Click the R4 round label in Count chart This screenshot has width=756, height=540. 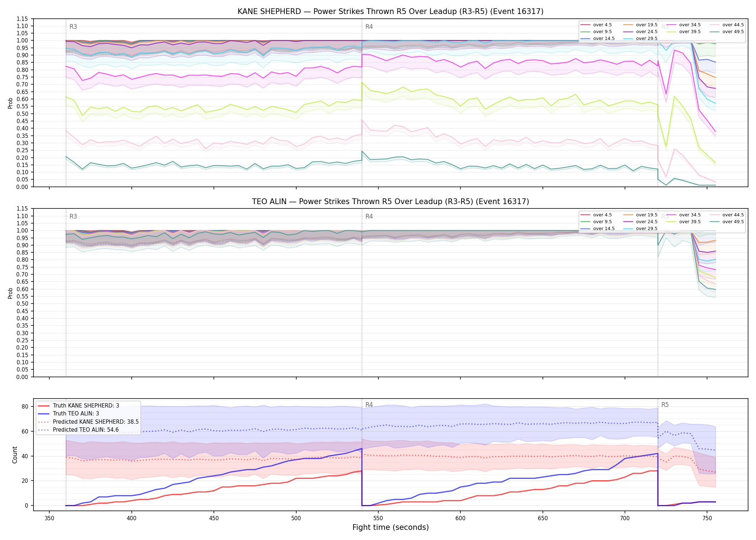[369, 405]
